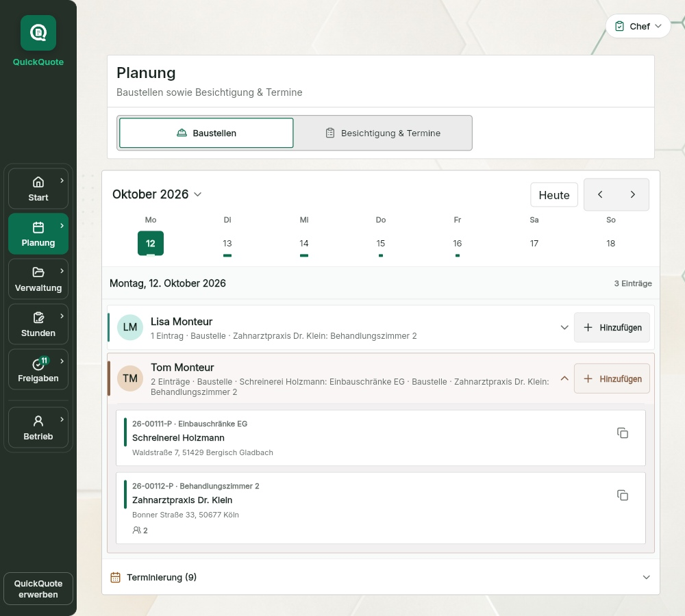Open the Oktober 2026 month picker

click(x=157, y=194)
